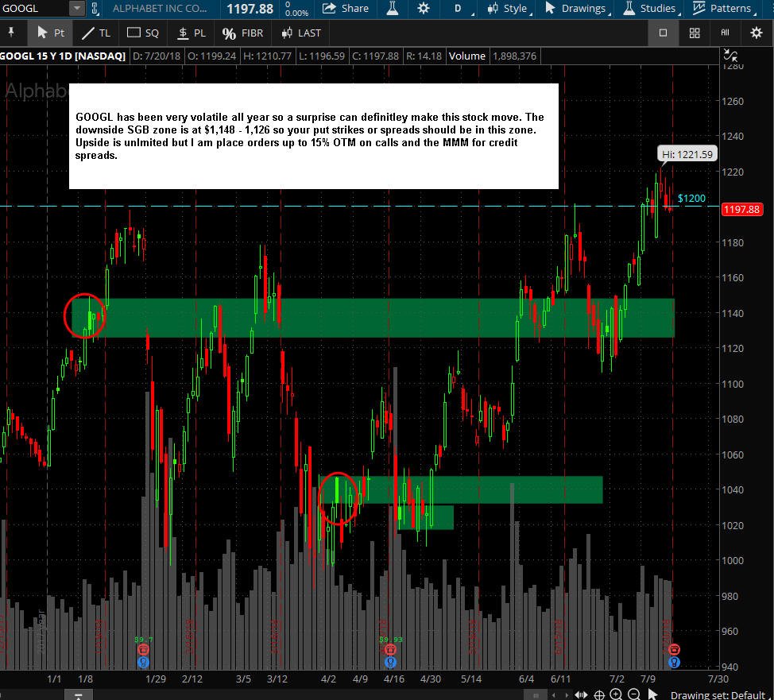Select the LAST drawing tool
The image size is (774, 700).
301,33
